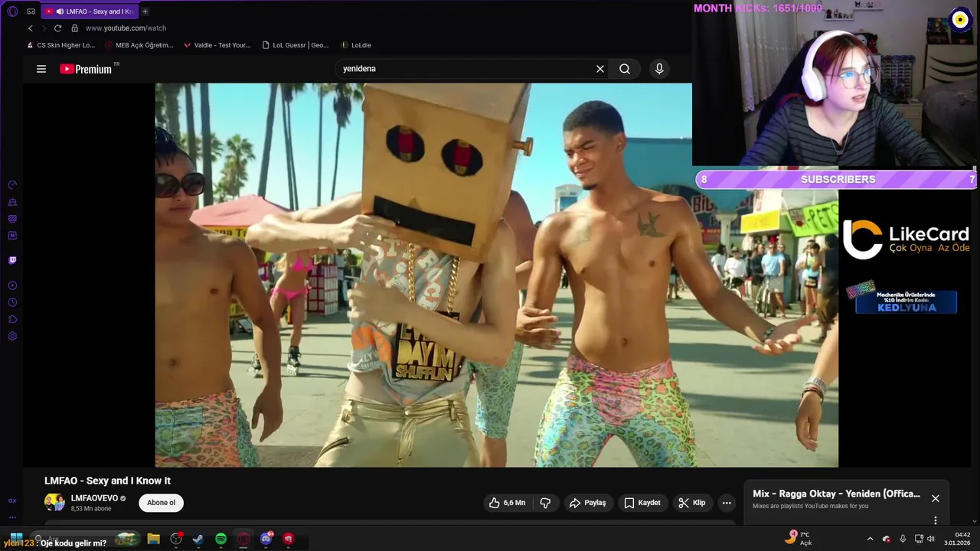980x551 pixels.
Task: Open the striped panel icon in sidebar
Action: pyautogui.click(x=12, y=219)
